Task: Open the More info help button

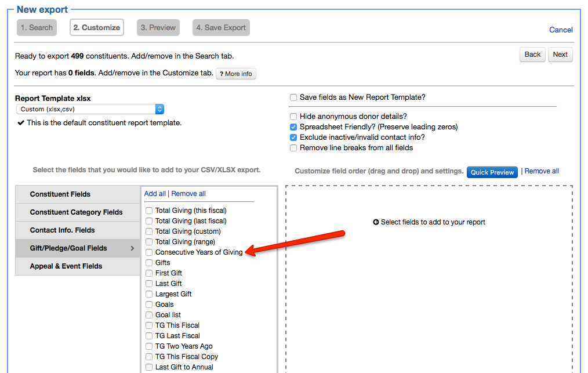Action: click(236, 74)
